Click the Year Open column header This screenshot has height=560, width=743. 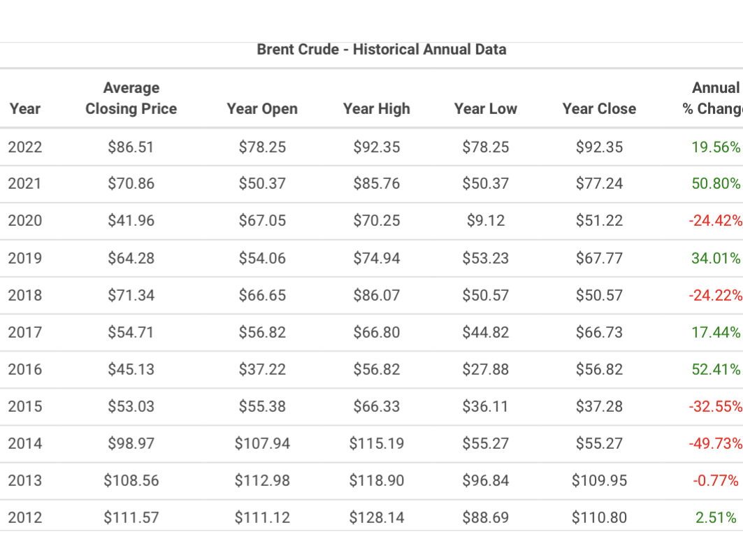point(262,108)
